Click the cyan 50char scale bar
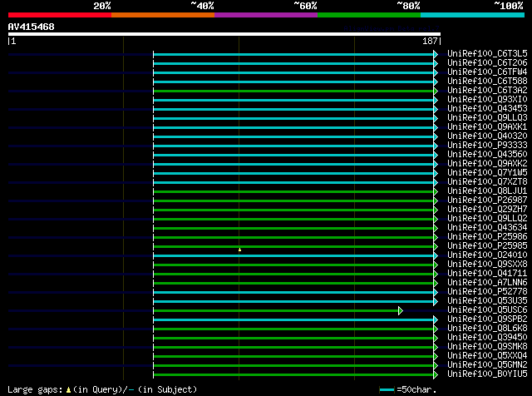This screenshot has width=532, height=396. 387,389
